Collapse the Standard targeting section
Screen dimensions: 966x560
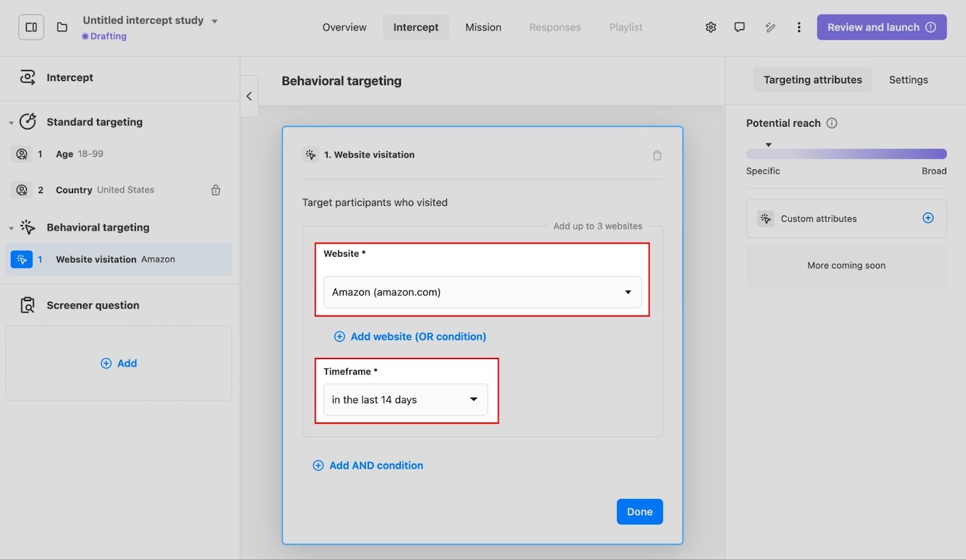(11, 122)
